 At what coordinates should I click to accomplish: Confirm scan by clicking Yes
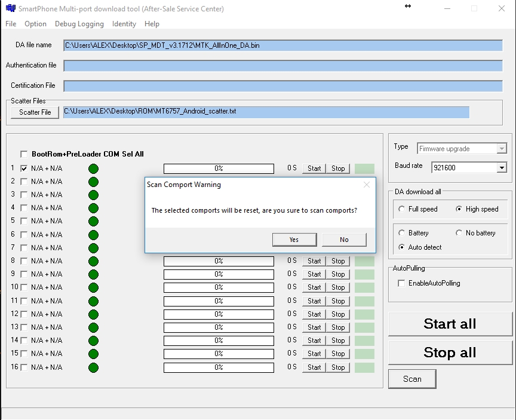pyautogui.click(x=294, y=240)
